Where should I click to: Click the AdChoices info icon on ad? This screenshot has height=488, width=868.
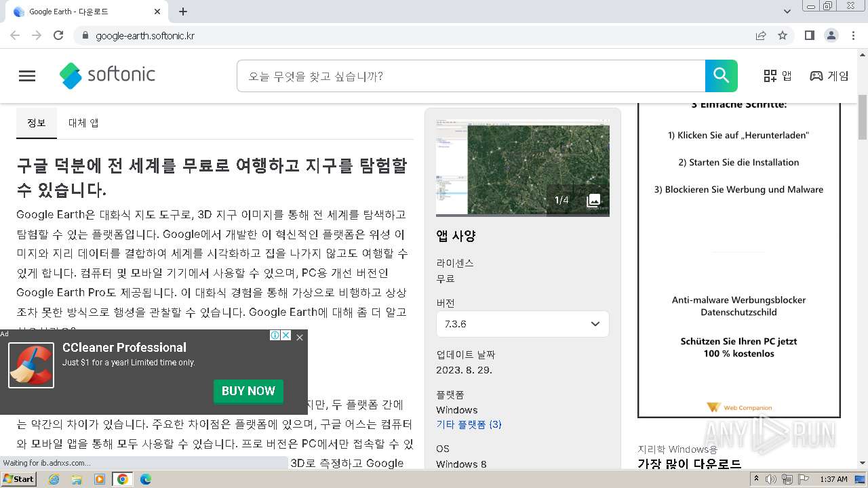[x=275, y=335]
